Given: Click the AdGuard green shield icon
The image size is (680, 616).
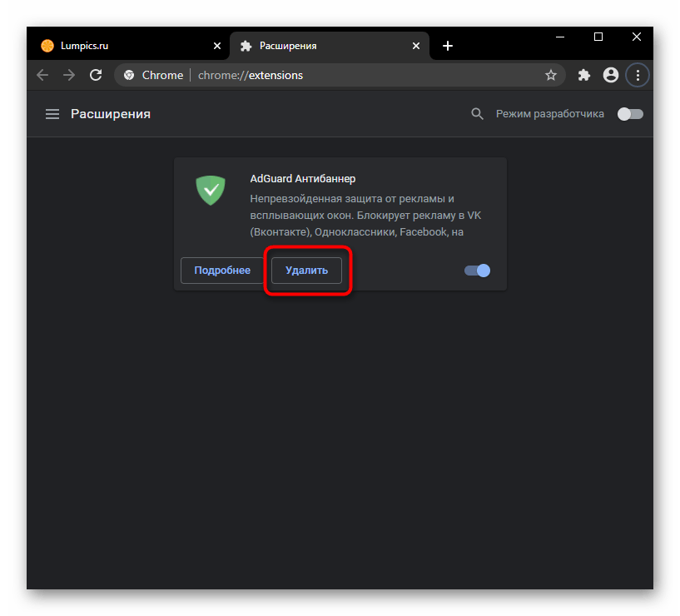Looking at the screenshot, I should coord(211,190).
